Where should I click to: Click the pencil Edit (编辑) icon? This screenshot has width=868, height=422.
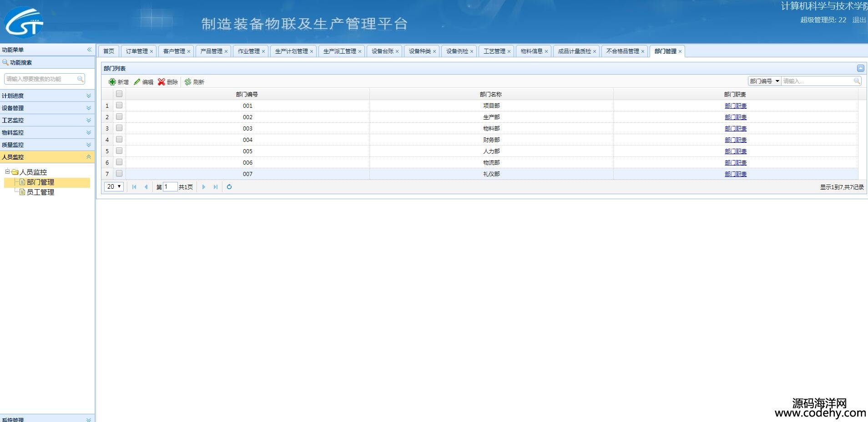click(x=137, y=82)
